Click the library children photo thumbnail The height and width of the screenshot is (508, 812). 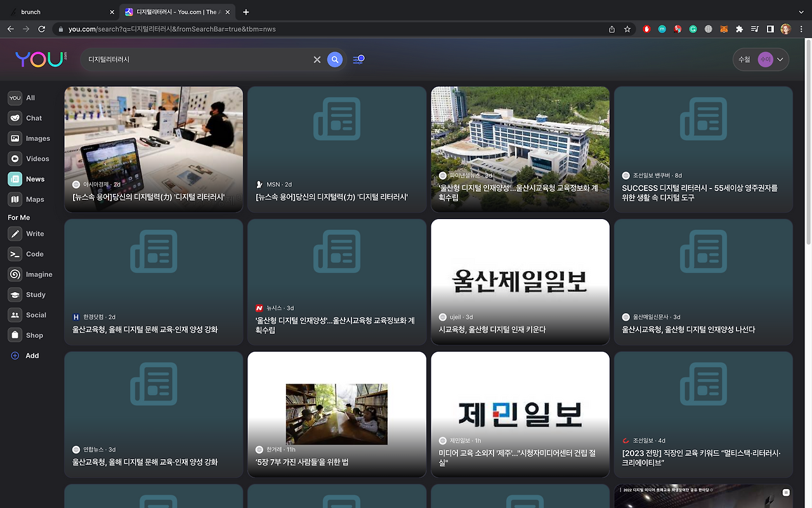tap(337, 413)
